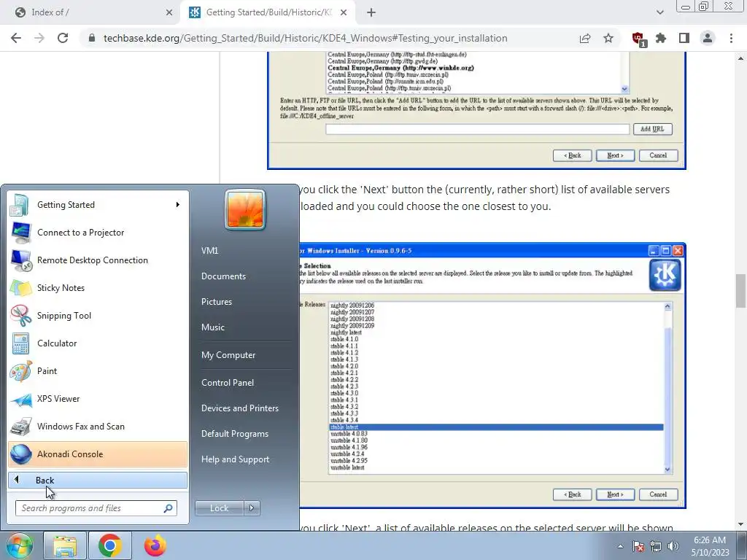The height and width of the screenshot is (560, 747).
Task: Open the Extensions puzzle icon
Action: pos(661,38)
